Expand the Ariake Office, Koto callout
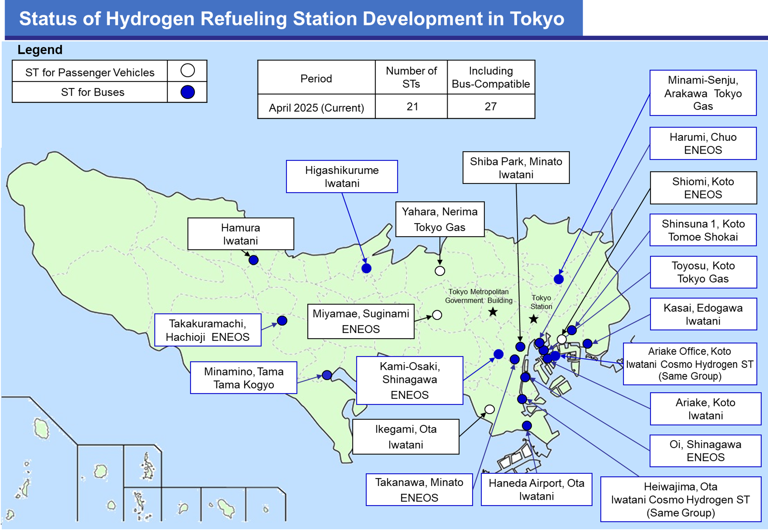 coord(690,364)
